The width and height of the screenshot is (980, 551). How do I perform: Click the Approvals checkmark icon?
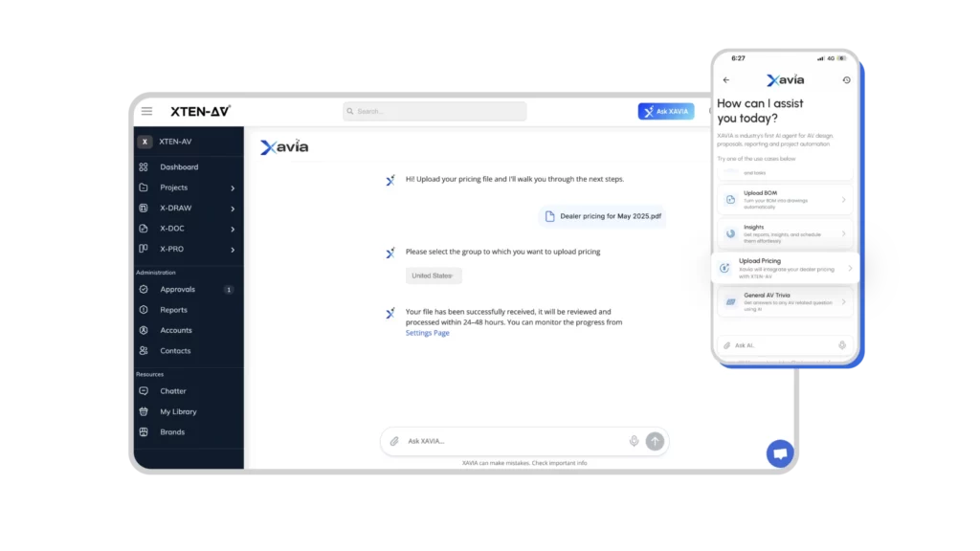144,289
